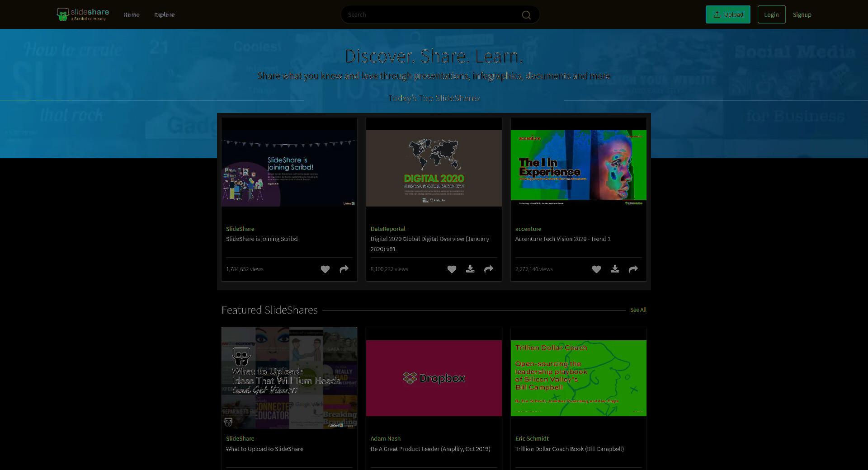868x470 pixels.
Task: Click the Login button
Action: tap(771, 14)
